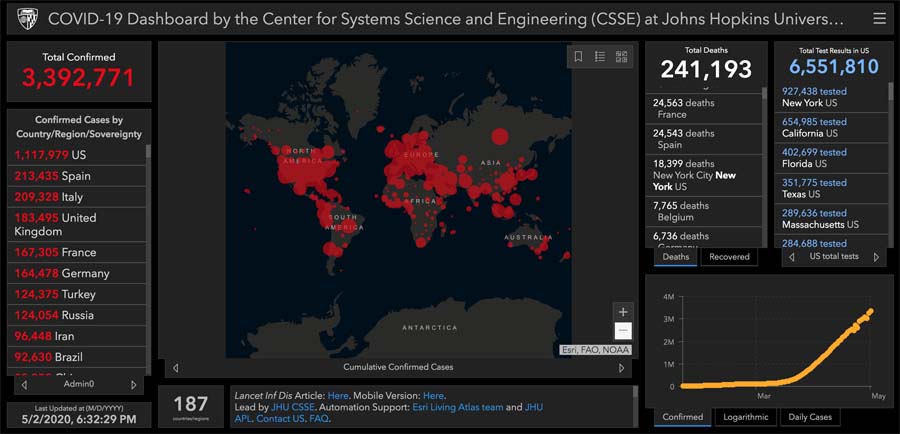Image resolution: width=900 pixels, height=434 pixels.
Task: Show next map layer after Cumulative Confirmed Cases
Action: click(621, 368)
